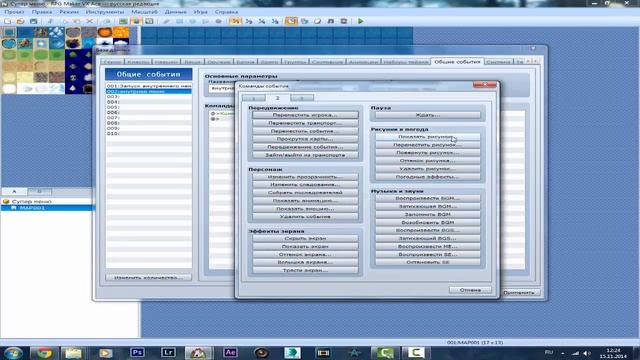Switch to Map editing mode icon

pyautogui.click(x=123, y=21)
